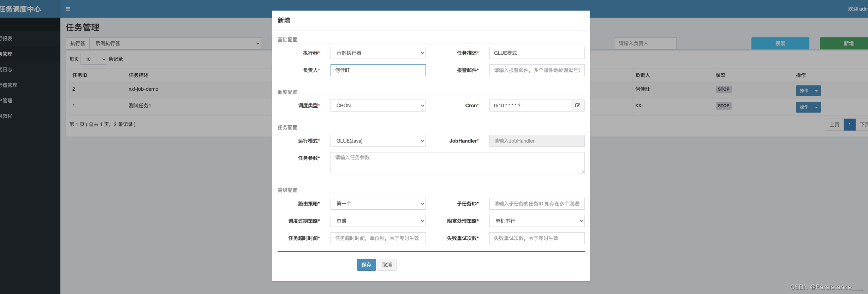This screenshot has height=294, width=868.
Task: Click the 何佳旺 owner cell in the table
Action: pos(642,89)
